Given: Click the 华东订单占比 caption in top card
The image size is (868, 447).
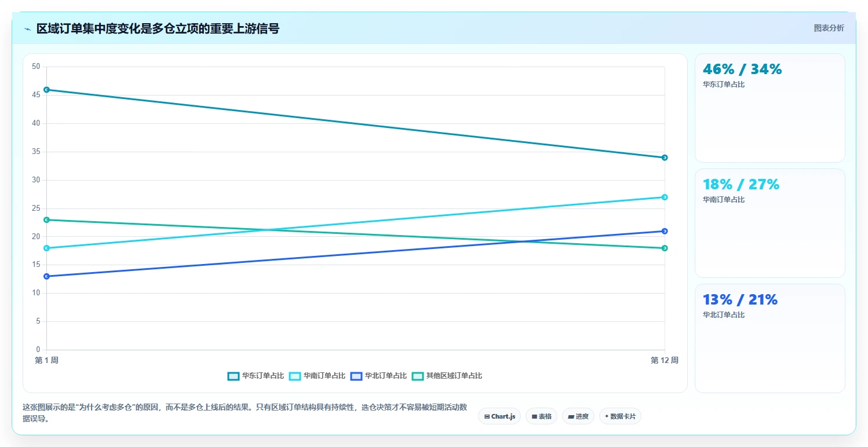Looking at the screenshot, I should coord(724,85).
